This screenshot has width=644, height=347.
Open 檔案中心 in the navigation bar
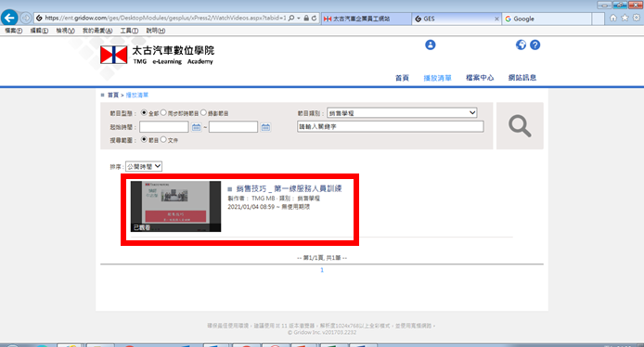(480, 78)
